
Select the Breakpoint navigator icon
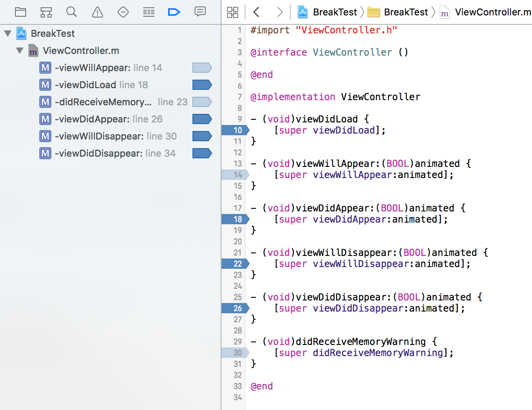click(x=174, y=12)
